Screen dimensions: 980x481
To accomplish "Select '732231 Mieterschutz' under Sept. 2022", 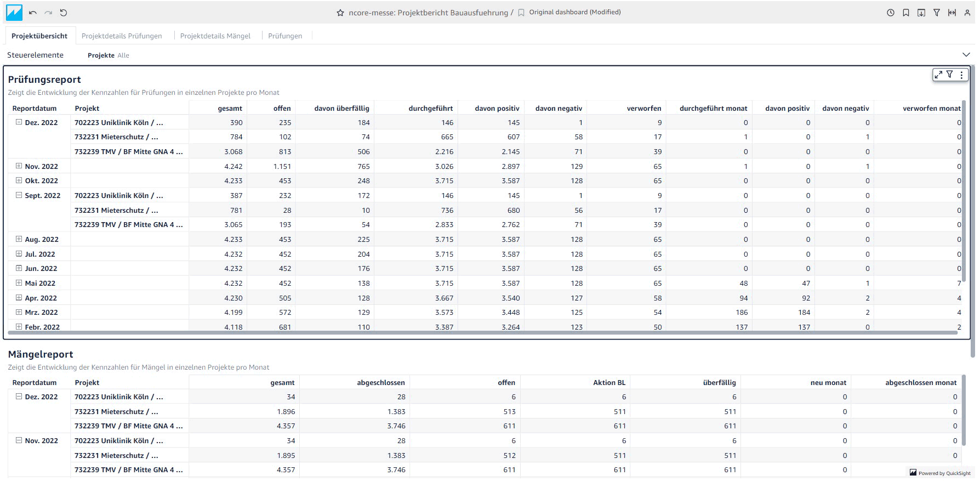I will coord(116,210).
